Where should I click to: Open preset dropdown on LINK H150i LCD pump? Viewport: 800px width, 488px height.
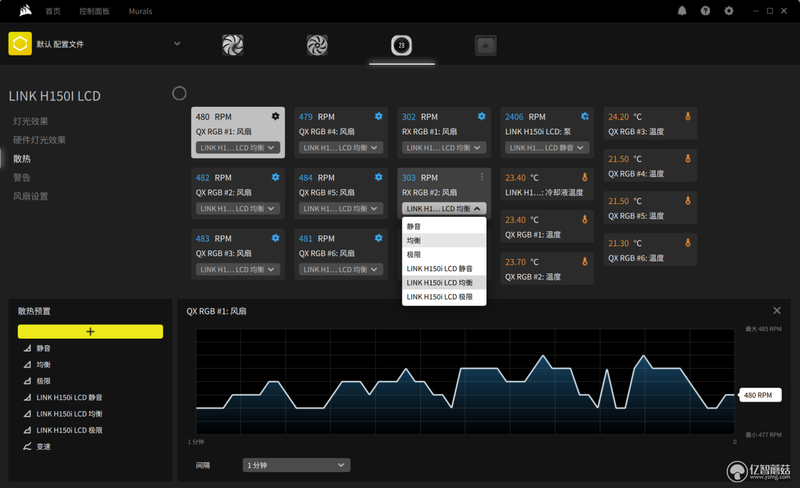tap(547, 148)
